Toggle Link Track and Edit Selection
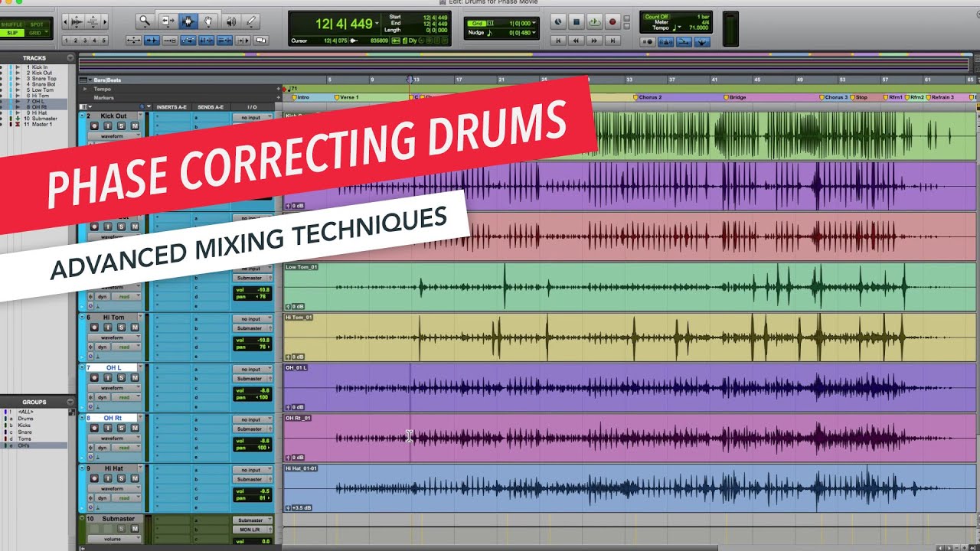980x551 pixels. [x=225, y=40]
